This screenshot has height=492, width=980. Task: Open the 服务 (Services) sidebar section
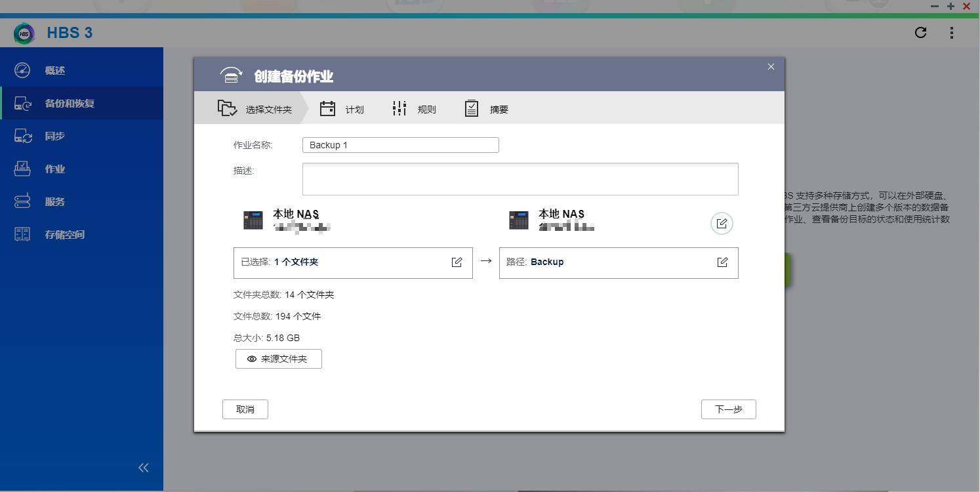click(55, 201)
